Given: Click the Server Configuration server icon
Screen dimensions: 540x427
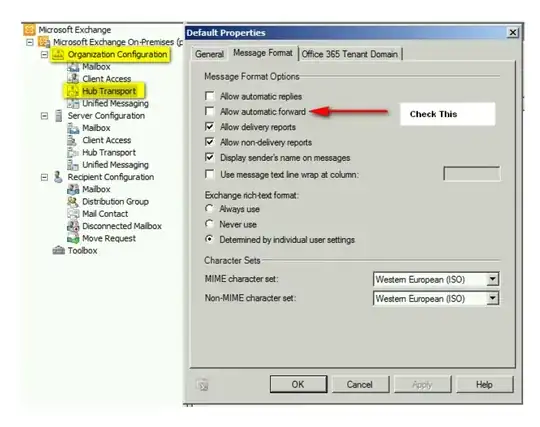Looking at the screenshot, I should [x=59, y=116].
